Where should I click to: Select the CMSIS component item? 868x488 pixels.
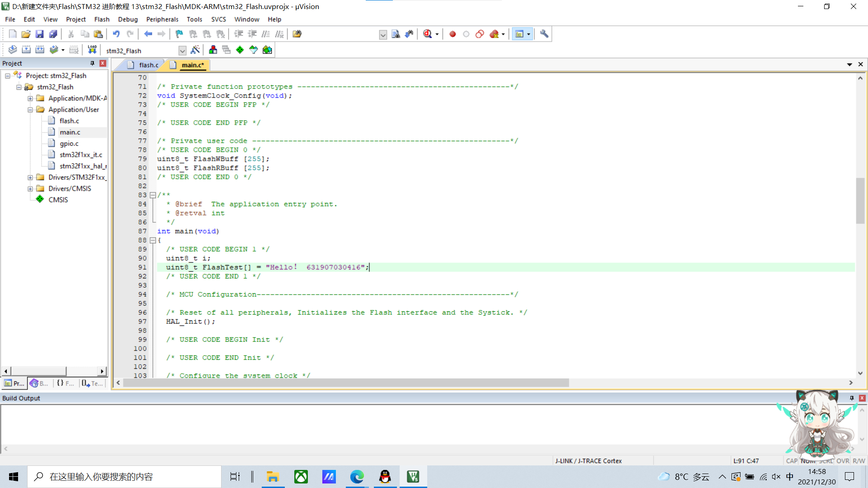click(58, 200)
